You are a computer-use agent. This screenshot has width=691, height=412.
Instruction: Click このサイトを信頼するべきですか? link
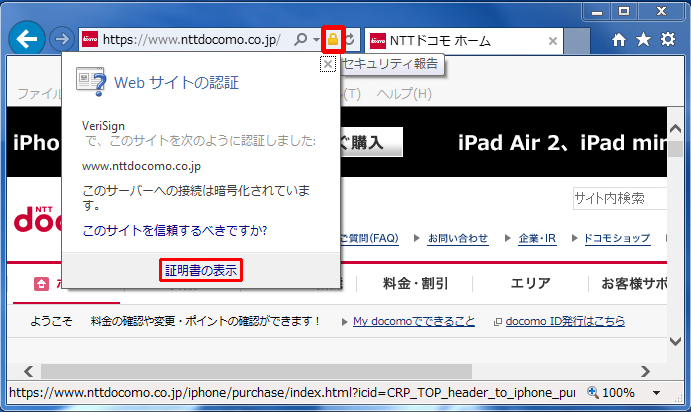[x=174, y=231]
